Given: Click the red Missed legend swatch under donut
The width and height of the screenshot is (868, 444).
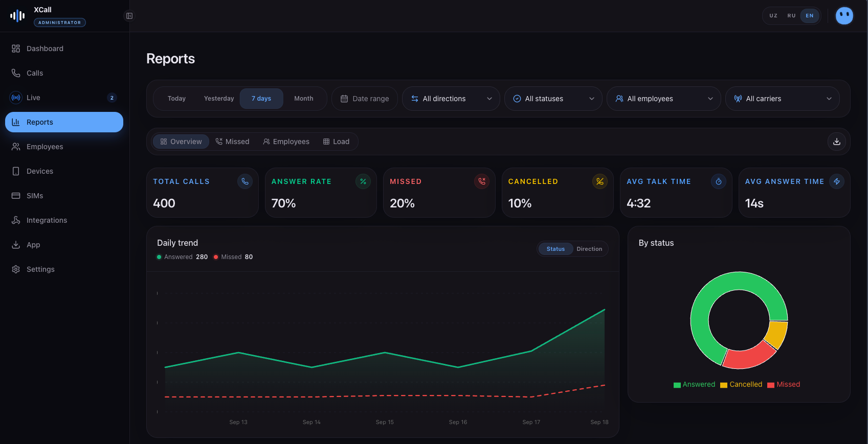Looking at the screenshot, I should [x=771, y=385].
